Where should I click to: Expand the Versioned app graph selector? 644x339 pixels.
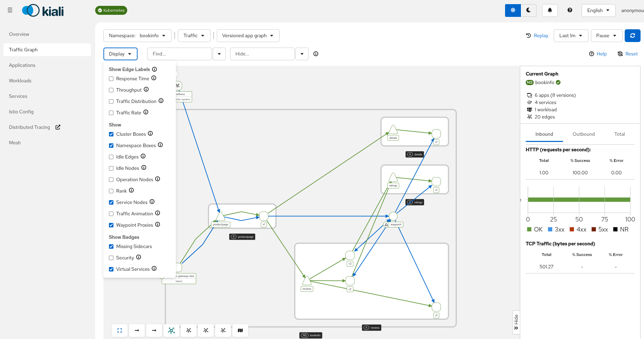248,35
